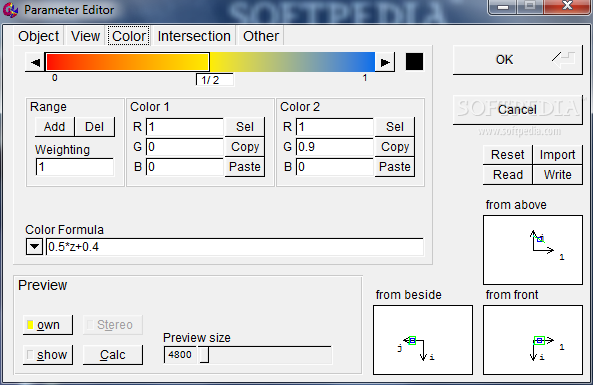
Task: Click the Color 2 R value field
Action: click(335, 127)
